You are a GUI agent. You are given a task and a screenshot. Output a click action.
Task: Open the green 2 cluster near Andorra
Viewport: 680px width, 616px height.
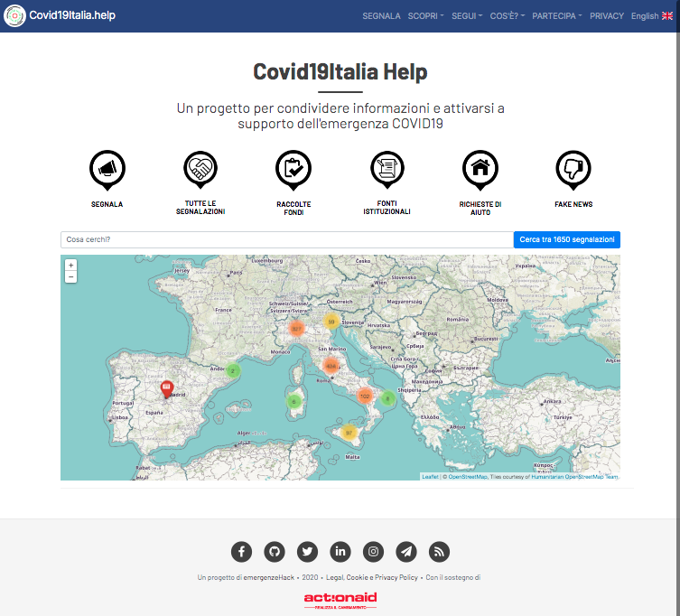(x=233, y=370)
